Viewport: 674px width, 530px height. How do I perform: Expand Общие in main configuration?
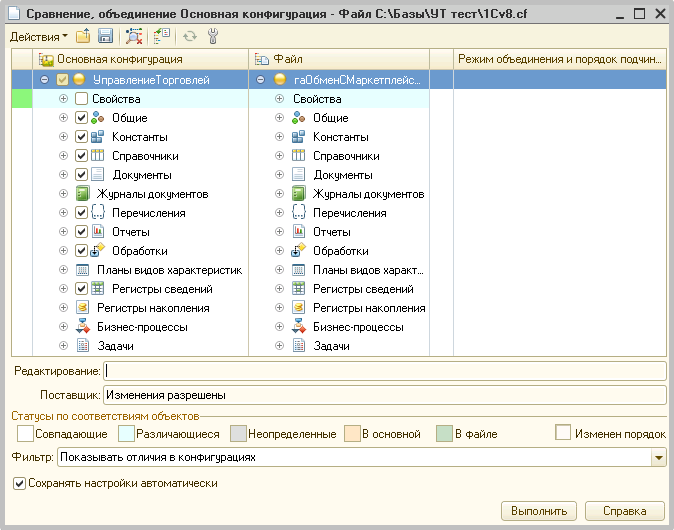(x=63, y=117)
